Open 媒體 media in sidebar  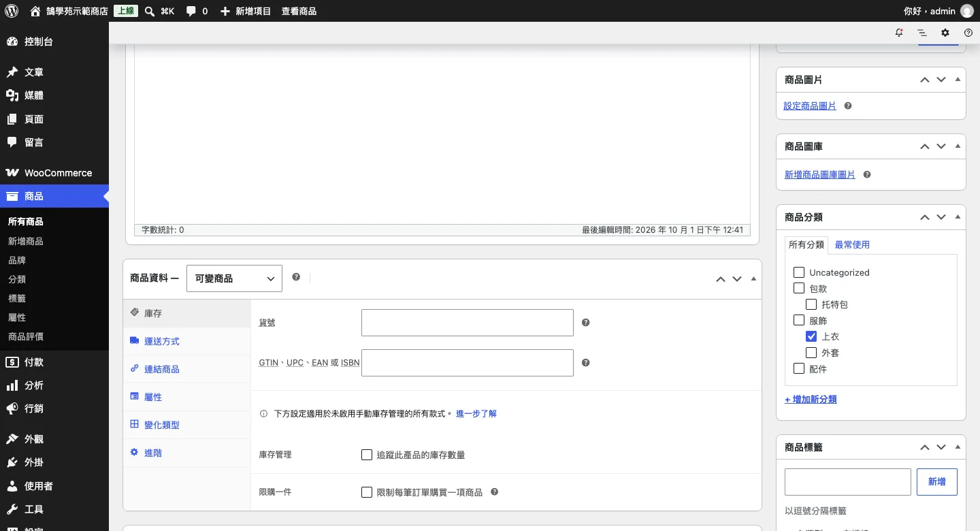coord(54,95)
